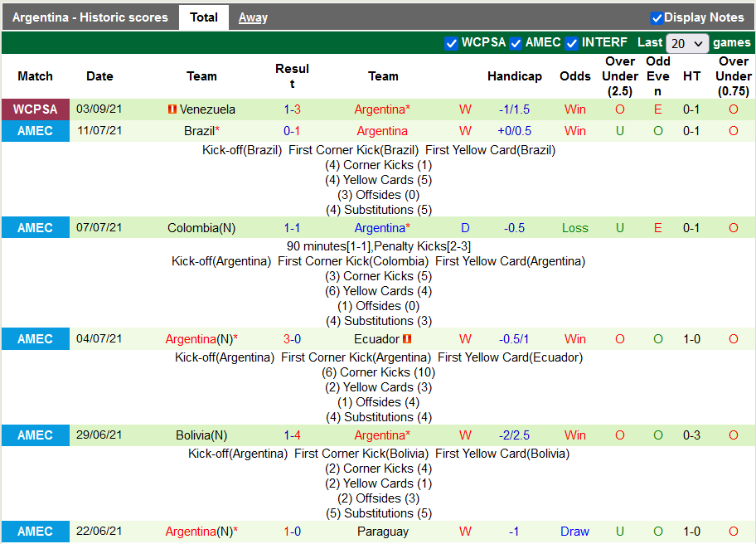This screenshot has height=544, width=756.
Task: Switch to the Away tab
Action: tap(253, 17)
